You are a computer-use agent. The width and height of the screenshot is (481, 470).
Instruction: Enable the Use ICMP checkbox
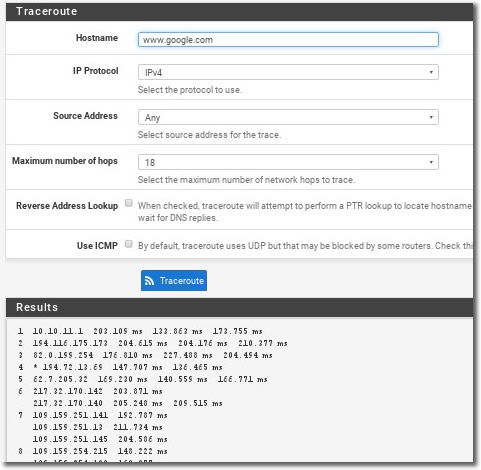[129, 244]
